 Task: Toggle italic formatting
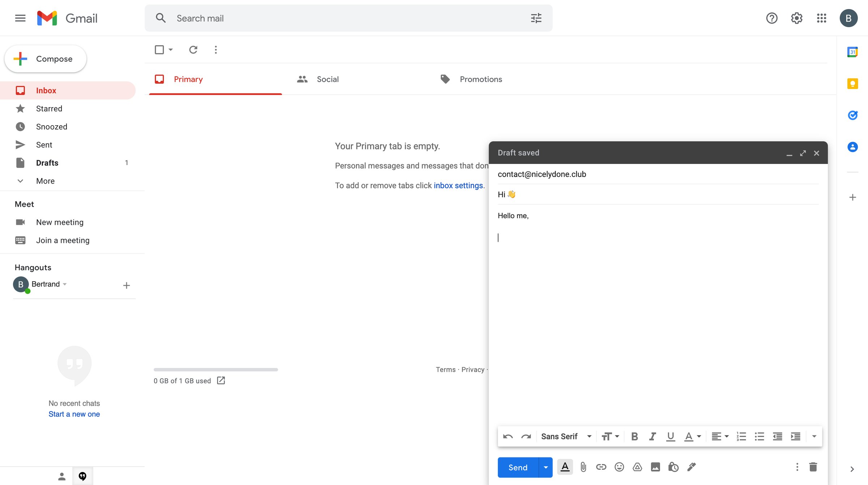pos(652,436)
